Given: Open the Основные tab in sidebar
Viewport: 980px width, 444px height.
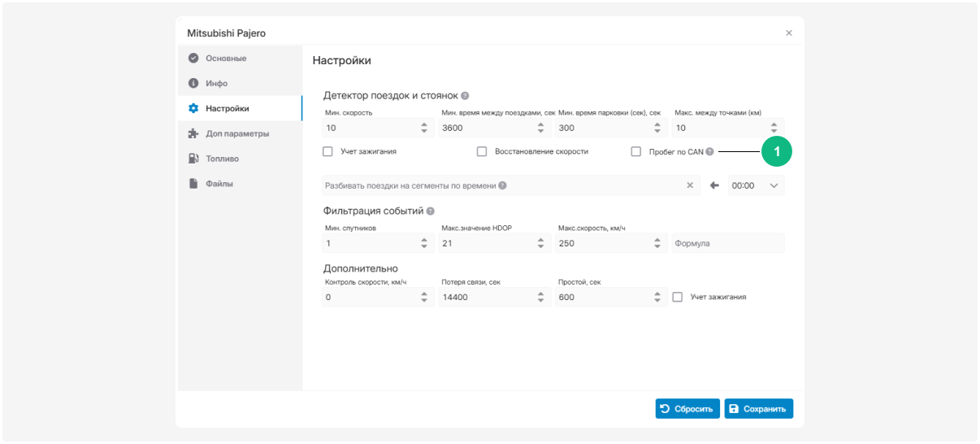Looking at the screenshot, I should (225, 59).
